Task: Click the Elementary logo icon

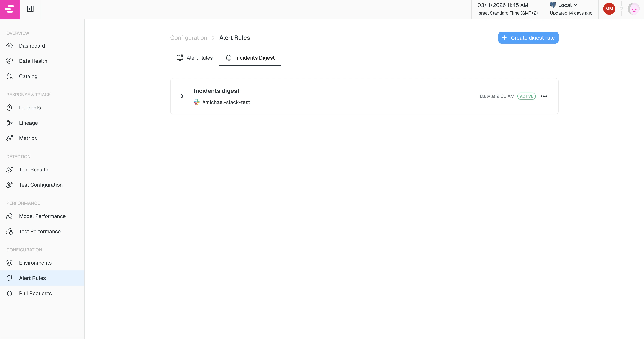Action: click(10, 9)
